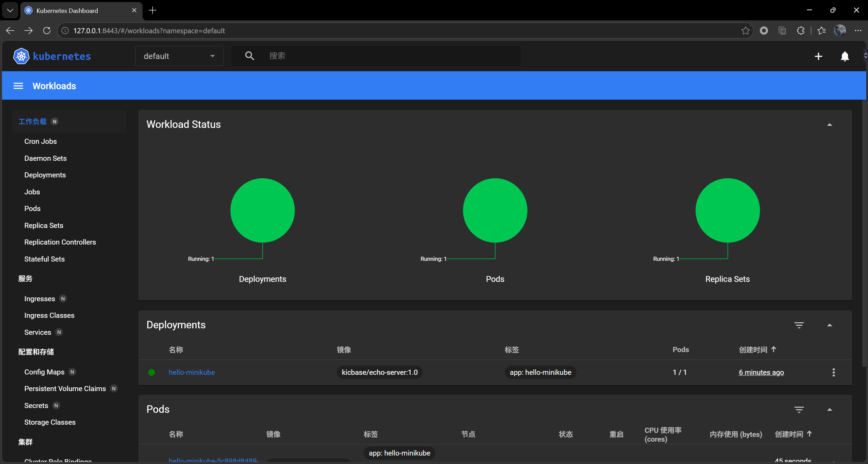Open the Deployments filter icon
The width and height of the screenshot is (868, 464).
click(x=799, y=325)
